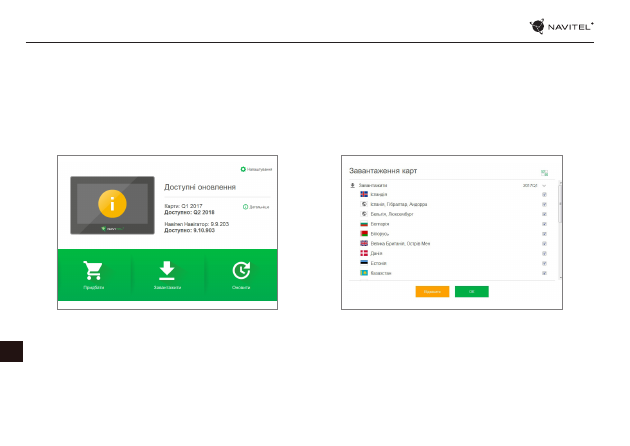Click the 'Карти: Q1 2017' text
This screenshot has height=446, width=630.
point(183,206)
